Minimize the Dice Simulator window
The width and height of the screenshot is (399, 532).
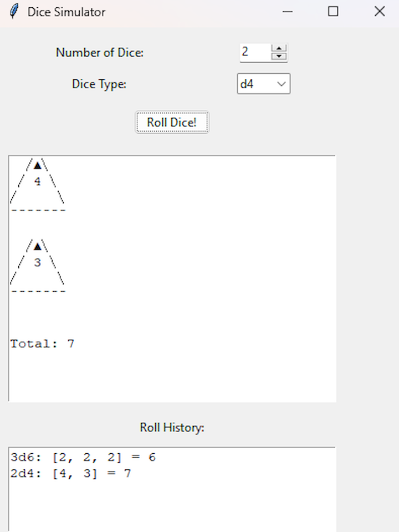pyautogui.click(x=287, y=12)
